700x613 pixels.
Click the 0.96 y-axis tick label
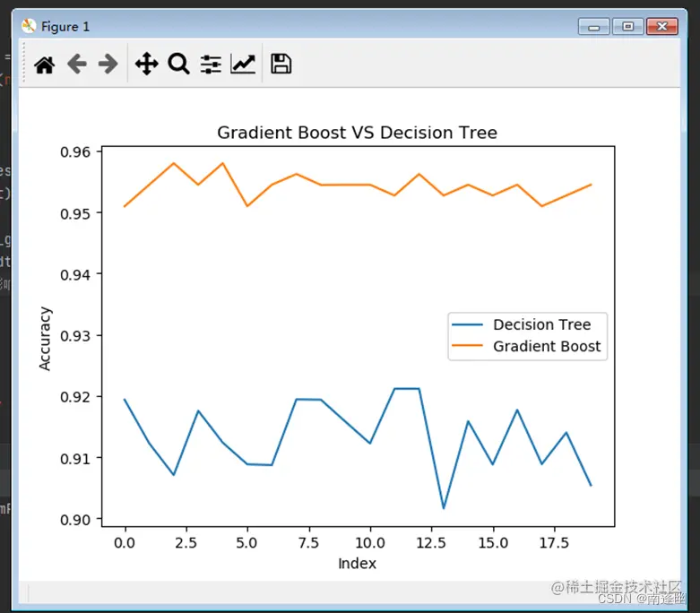tap(75, 152)
